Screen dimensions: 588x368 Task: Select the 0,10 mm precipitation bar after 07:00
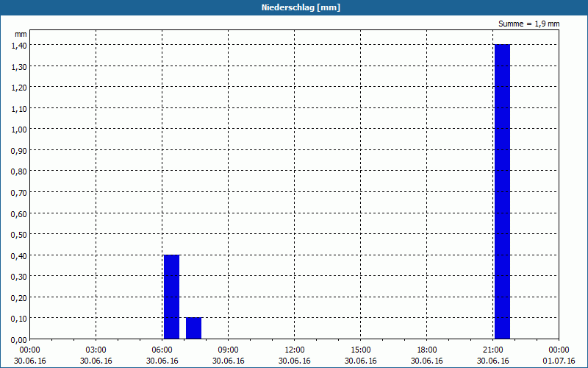pos(193,328)
